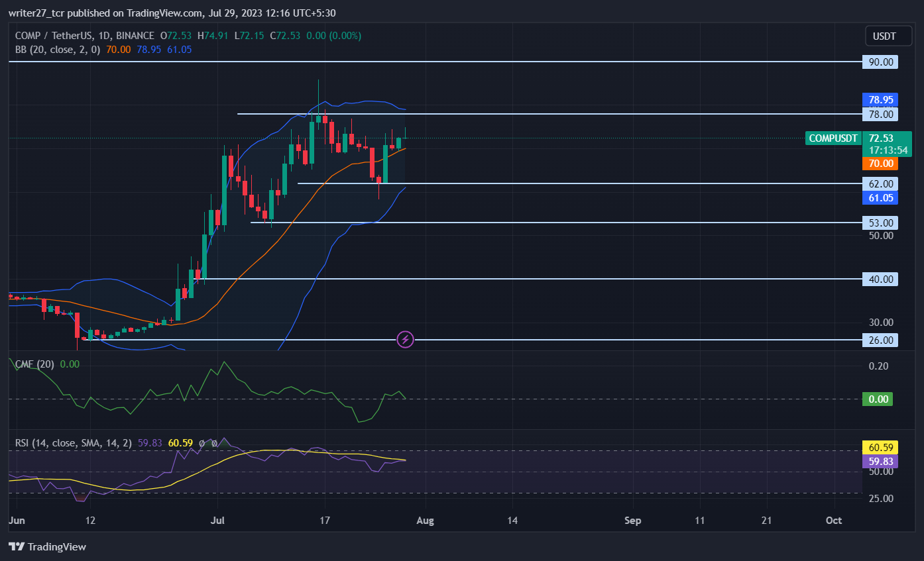
Task: Click the Oct date on time axis
Action: tap(834, 521)
